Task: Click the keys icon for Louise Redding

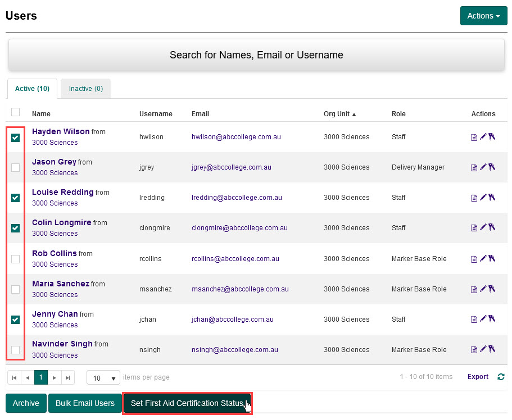Action: coord(492,197)
